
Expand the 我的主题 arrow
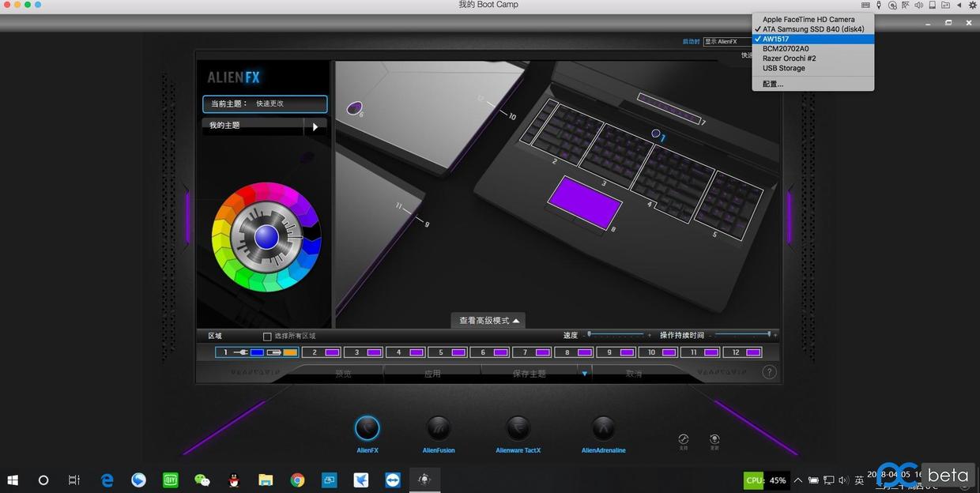click(x=315, y=126)
